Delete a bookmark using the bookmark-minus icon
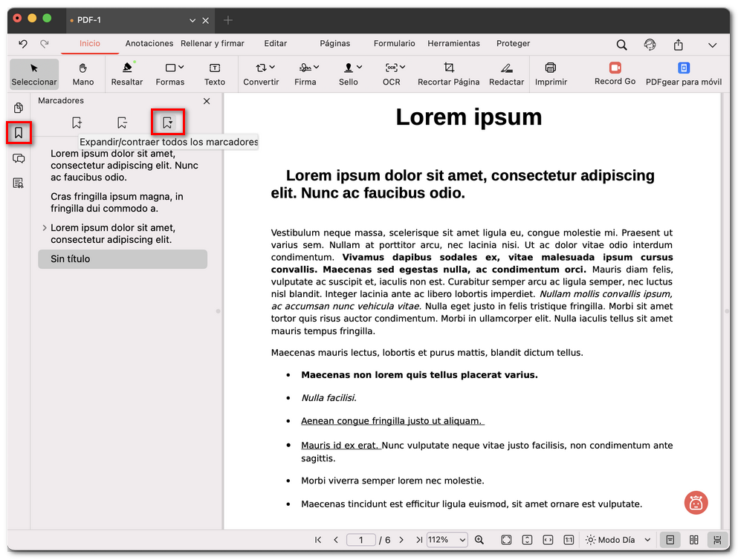Screen dimensions: 738x560 point(121,122)
